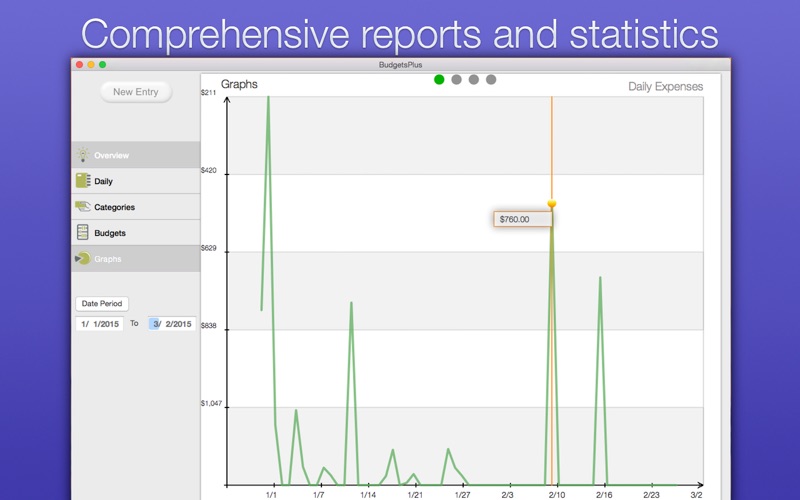
Task: Click the Overview lightbulb icon
Action: point(83,155)
